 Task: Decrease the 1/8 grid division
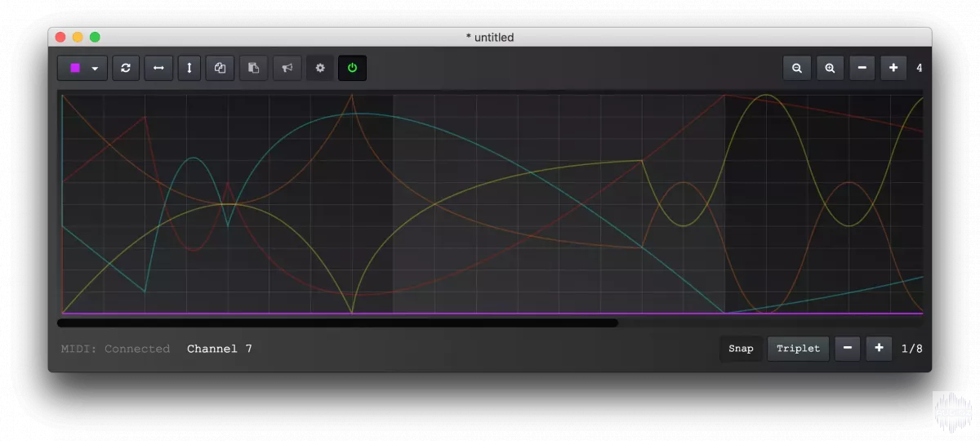click(847, 349)
